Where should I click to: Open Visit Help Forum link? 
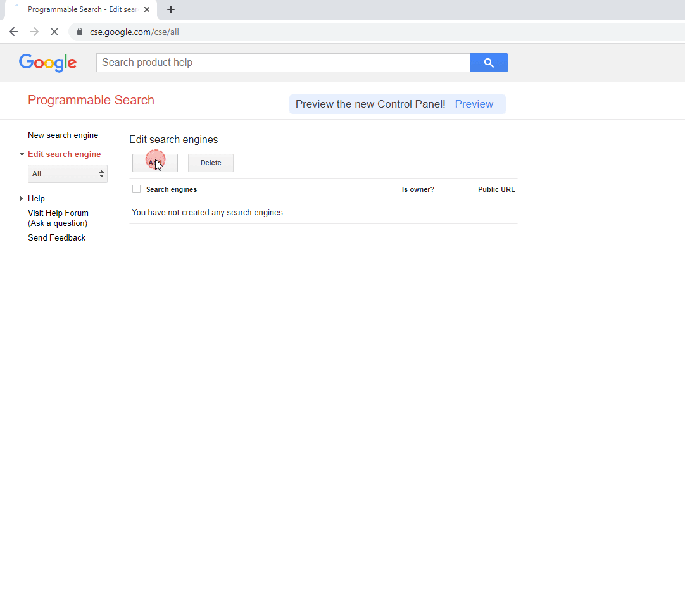(x=58, y=218)
